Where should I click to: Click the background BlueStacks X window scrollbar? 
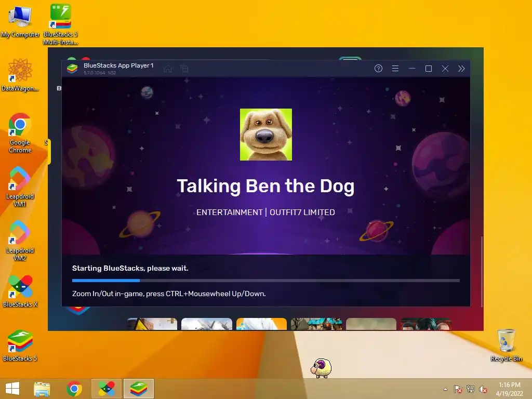coord(482,271)
